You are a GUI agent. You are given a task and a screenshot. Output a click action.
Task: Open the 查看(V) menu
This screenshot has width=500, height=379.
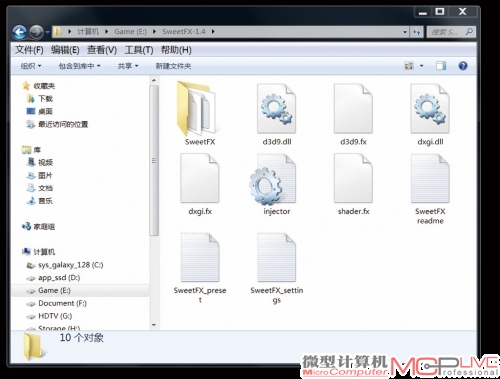[x=102, y=50]
